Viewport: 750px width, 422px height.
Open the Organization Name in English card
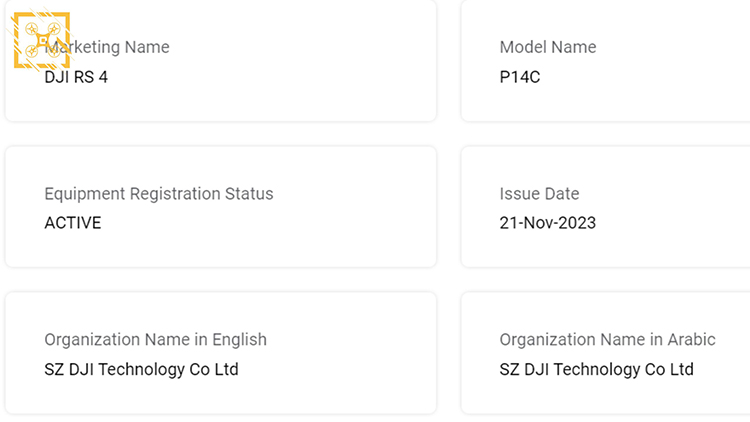[221, 353]
